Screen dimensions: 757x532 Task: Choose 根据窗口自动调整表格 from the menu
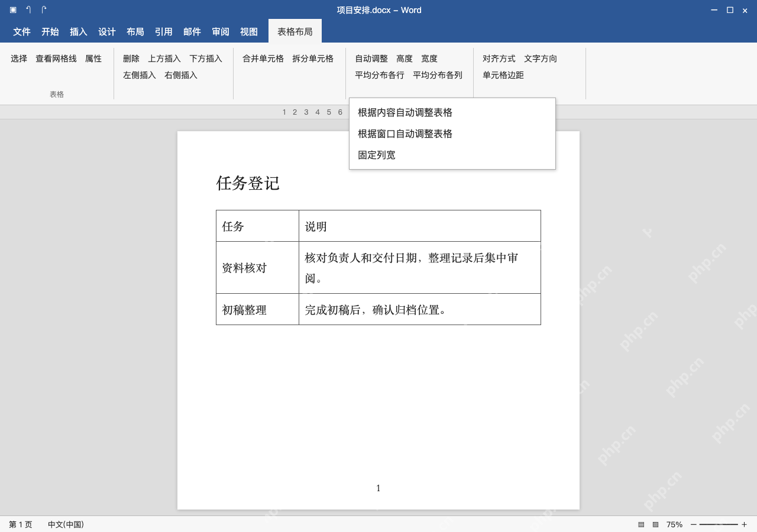[x=452, y=134]
